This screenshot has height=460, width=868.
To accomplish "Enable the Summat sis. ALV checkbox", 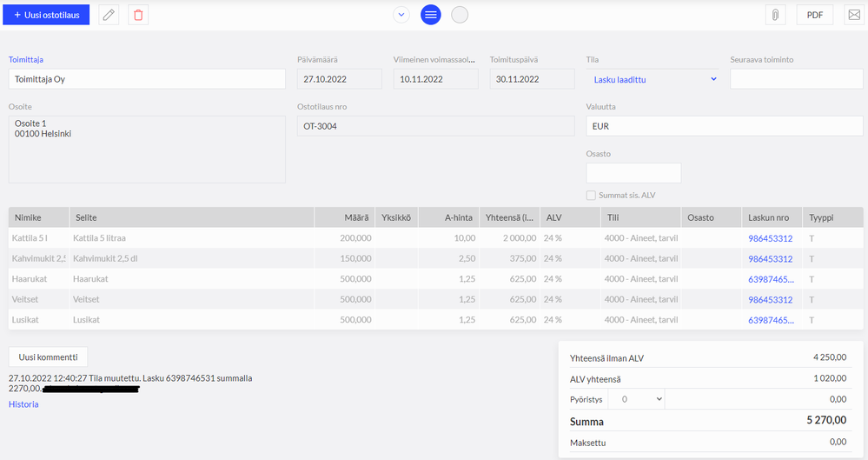I will coord(591,196).
